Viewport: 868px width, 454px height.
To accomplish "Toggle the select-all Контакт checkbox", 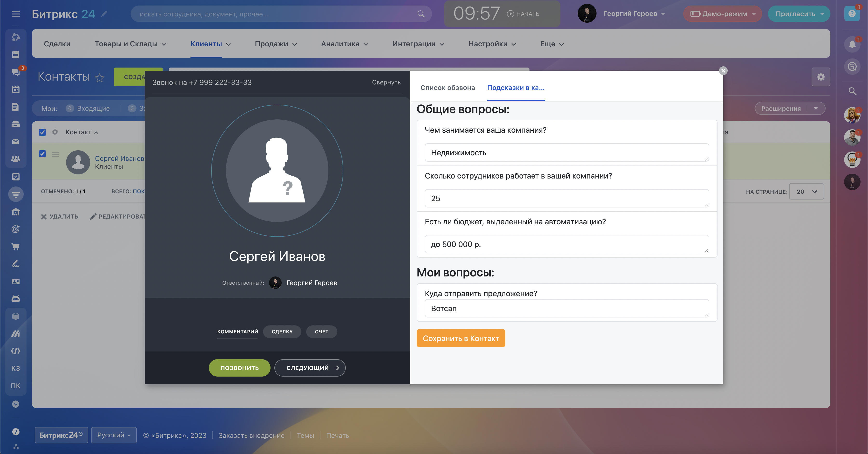I will 42,132.
